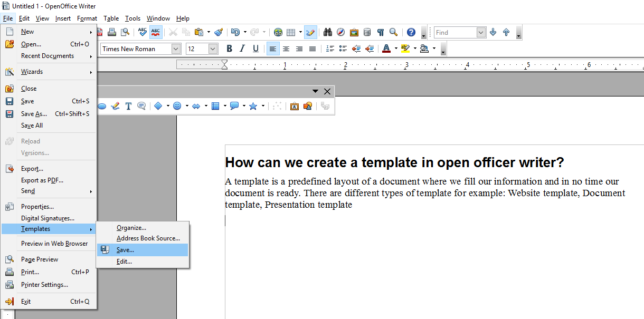The image size is (644, 319).
Task: Open the Navigator compass icon
Action: point(342,32)
